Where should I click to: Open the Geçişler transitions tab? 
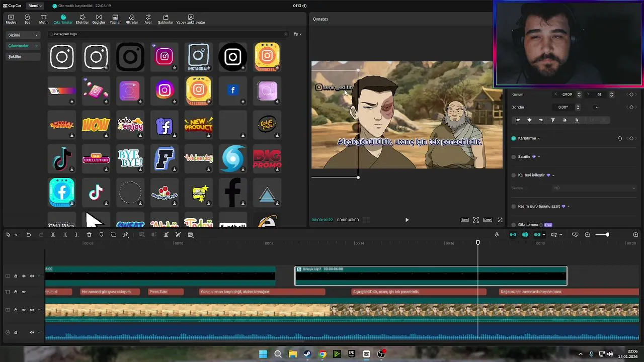coord(99,19)
